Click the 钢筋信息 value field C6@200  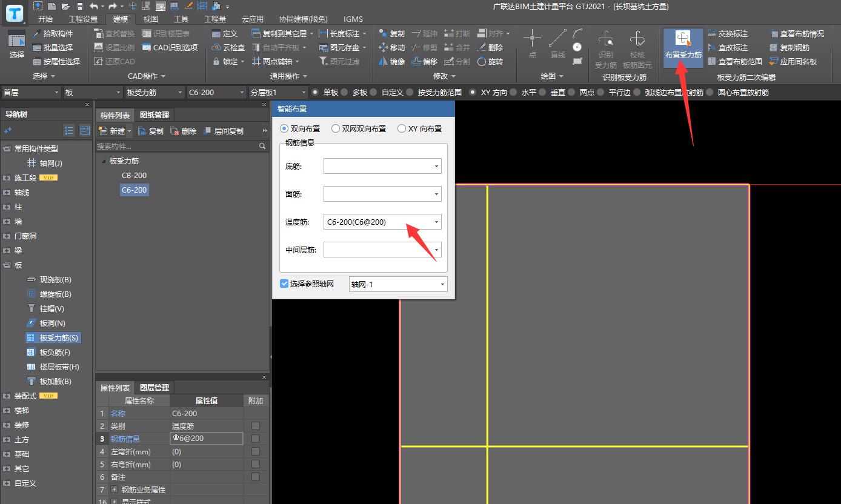click(207, 439)
